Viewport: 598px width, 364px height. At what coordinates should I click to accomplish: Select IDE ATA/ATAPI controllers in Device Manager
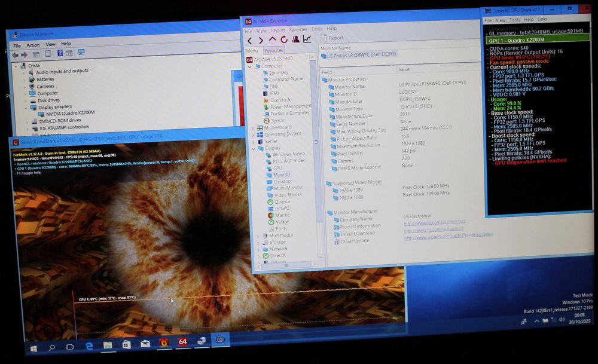pos(60,128)
